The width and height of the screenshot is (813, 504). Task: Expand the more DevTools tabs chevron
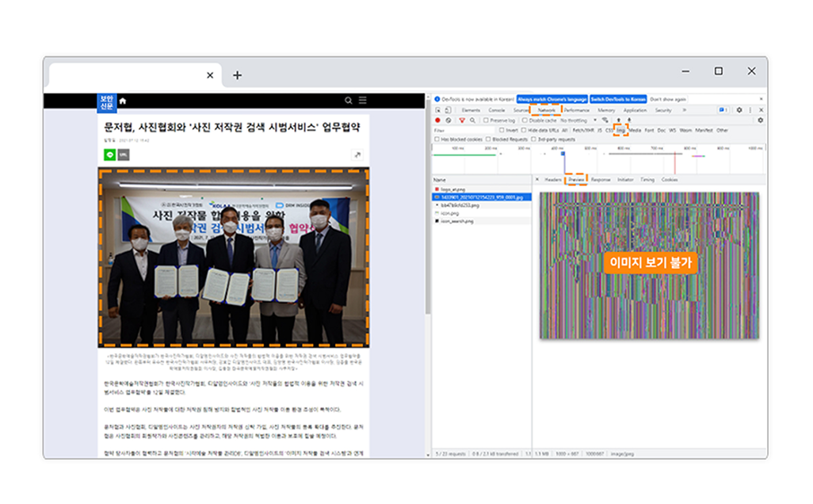[685, 110]
